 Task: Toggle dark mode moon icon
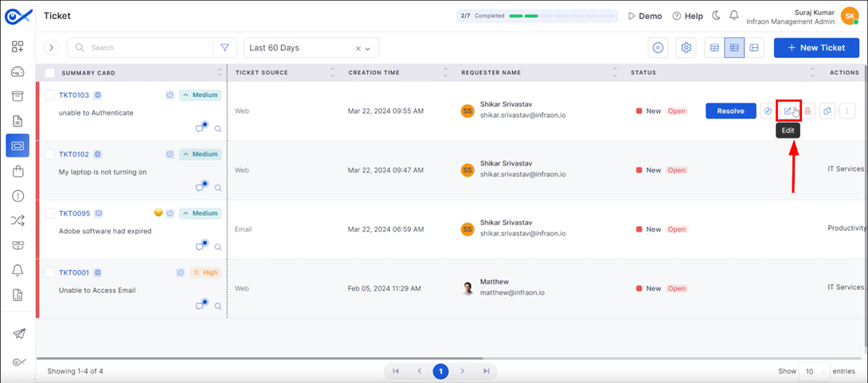tap(716, 15)
